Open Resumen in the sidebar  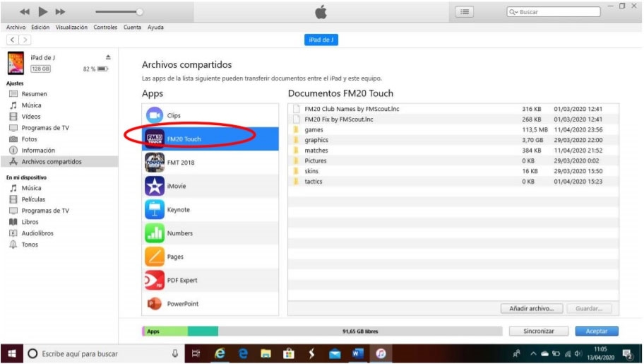click(x=34, y=94)
